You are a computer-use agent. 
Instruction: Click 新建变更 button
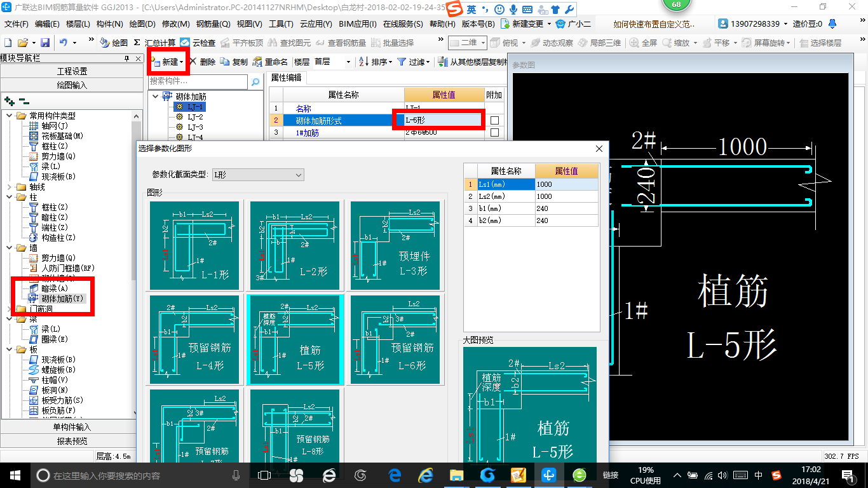click(522, 24)
